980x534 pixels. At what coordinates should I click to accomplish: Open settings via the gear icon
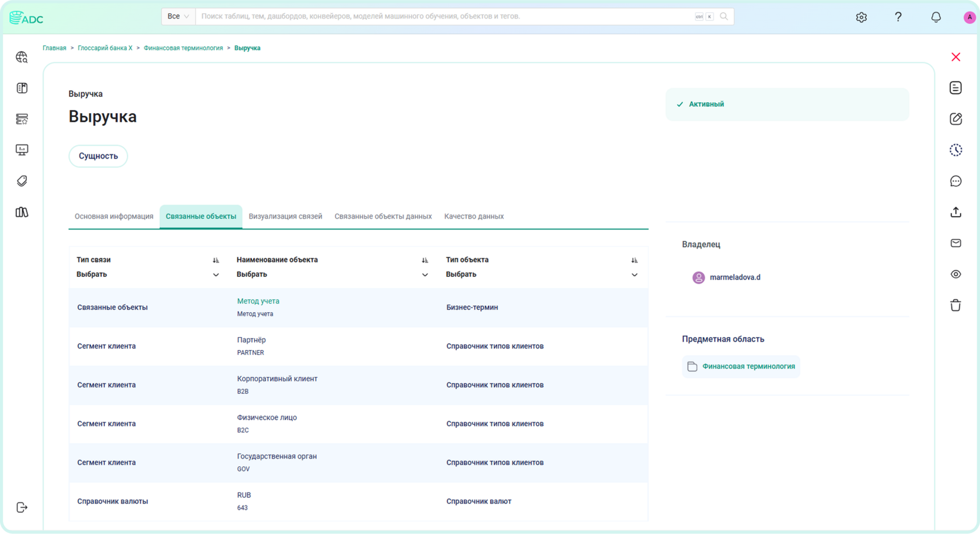click(862, 18)
